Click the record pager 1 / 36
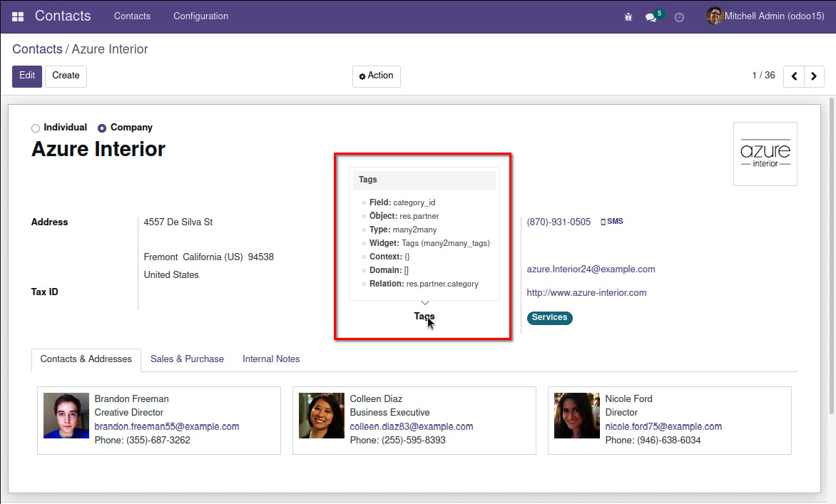This screenshot has height=504, width=836. tap(763, 76)
